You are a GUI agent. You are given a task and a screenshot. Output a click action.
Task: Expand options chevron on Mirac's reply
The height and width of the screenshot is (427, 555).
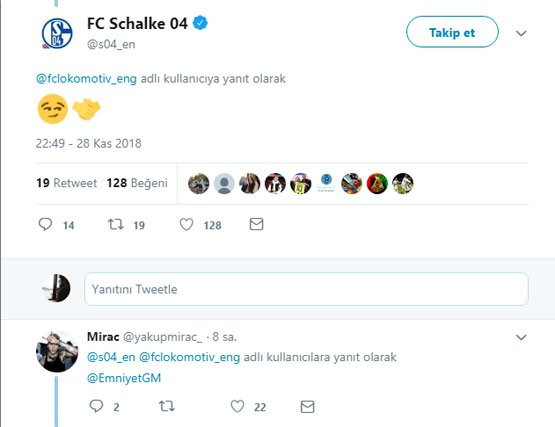pyautogui.click(x=521, y=337)
